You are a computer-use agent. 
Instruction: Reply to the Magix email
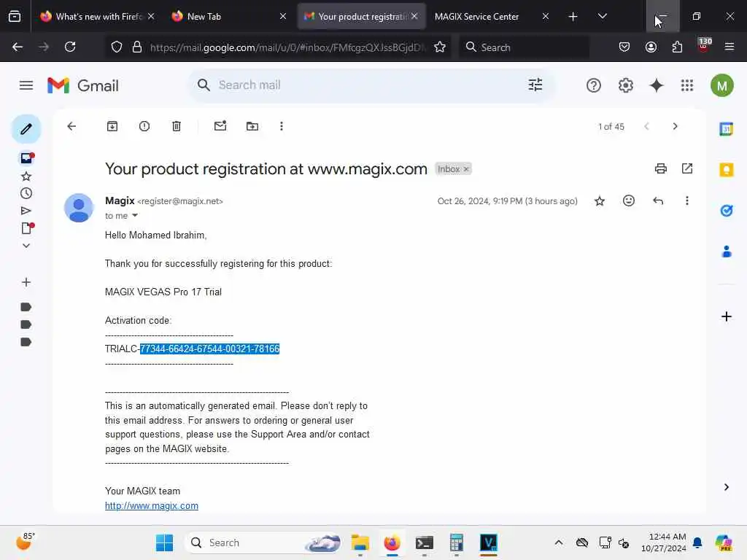[658, 201]
